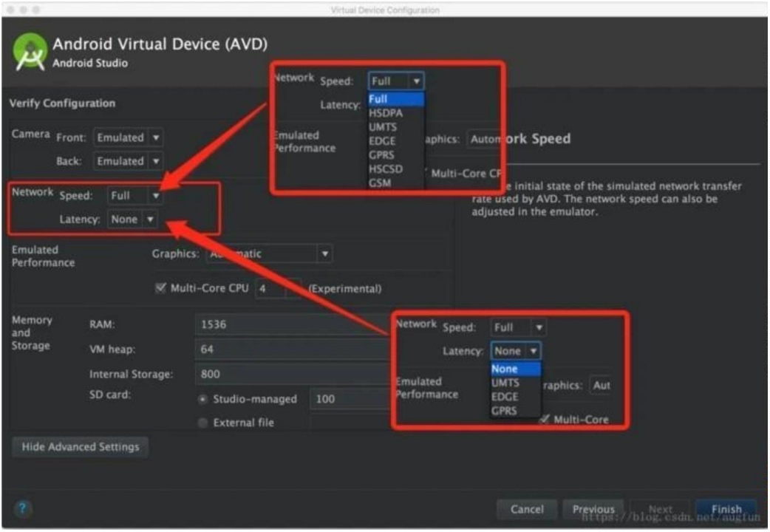Click the Hide Advanced Settings button

click(x=81, y=447)
